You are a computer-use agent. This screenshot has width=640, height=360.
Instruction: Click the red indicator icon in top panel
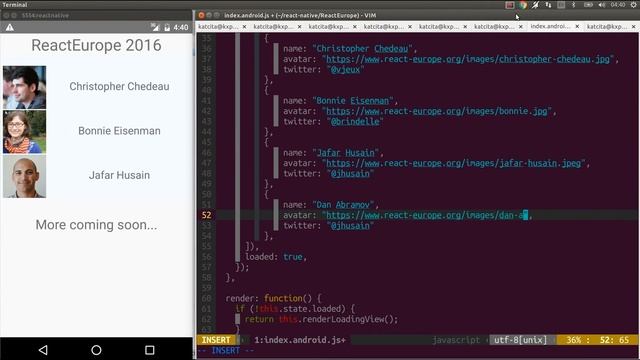coord(509,5)
